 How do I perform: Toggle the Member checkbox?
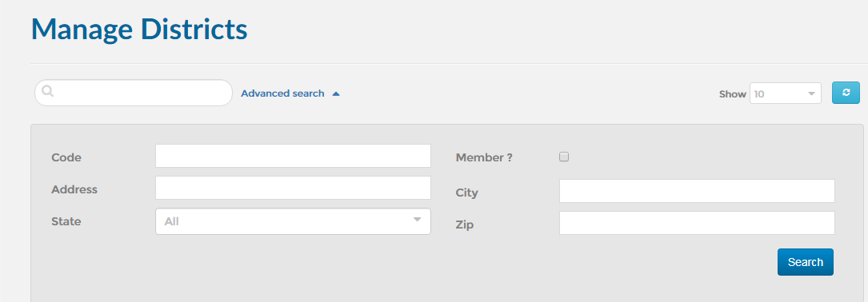(564, 157)
